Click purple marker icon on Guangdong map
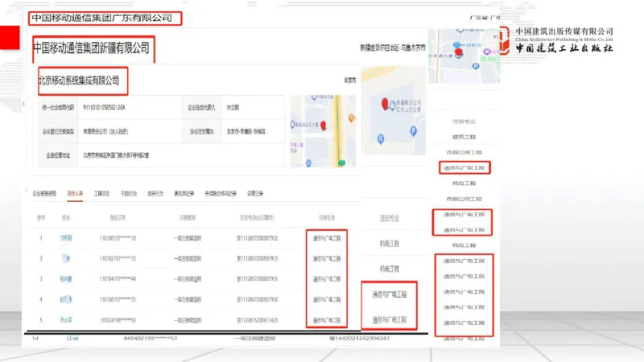Image resolution: width=644 pixels, height=362 pixels. tap(487, 51)
